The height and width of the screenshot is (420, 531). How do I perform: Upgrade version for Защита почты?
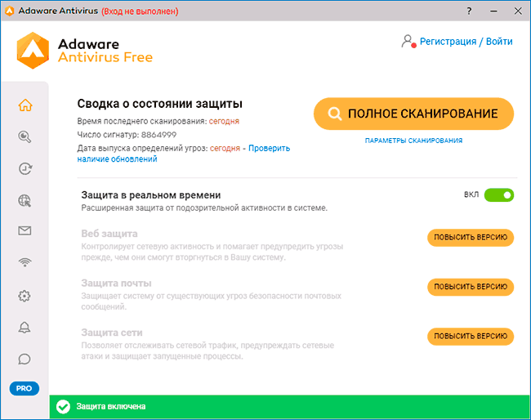point(471,287)
